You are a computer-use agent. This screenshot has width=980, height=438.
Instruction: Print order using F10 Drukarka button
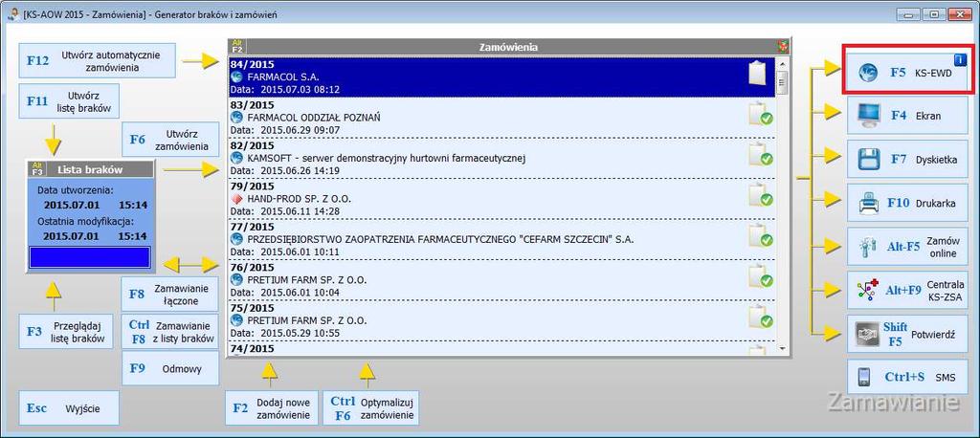pos(907,203)
